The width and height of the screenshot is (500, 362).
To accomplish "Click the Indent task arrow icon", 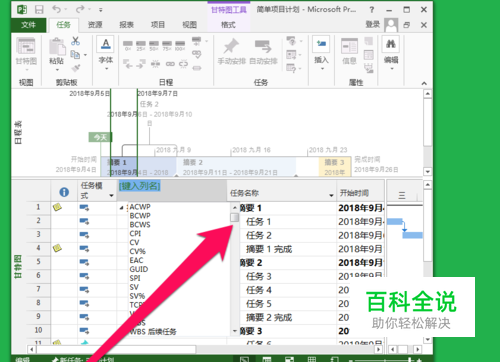I will (x=141, y=64).
